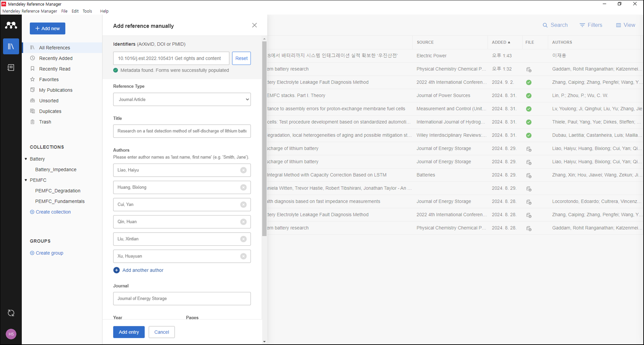Remove author Liu, Xintian
Image resolution: width=644 pixels, height=345 pixels.
tap(243, 239)
